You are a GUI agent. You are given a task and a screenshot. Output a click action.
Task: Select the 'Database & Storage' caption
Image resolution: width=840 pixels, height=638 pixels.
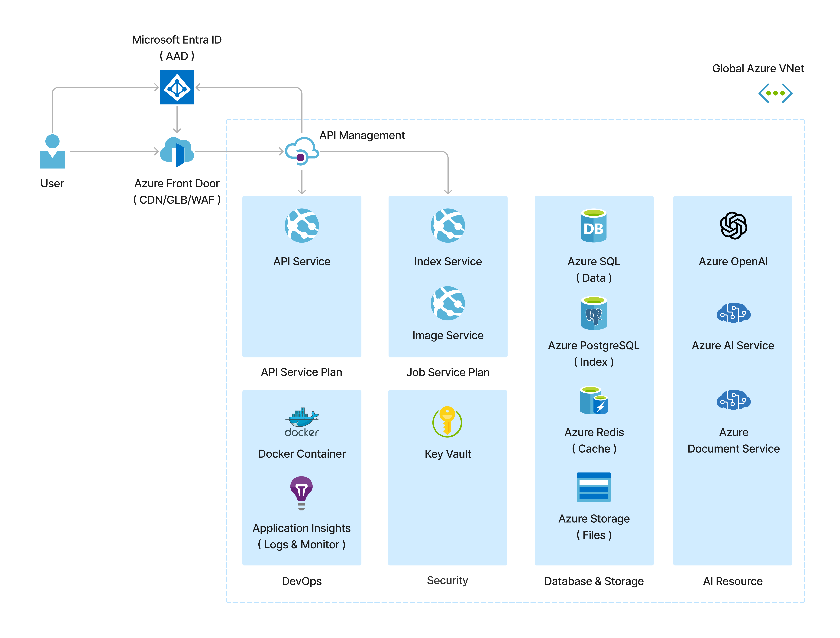click(594, 581)
